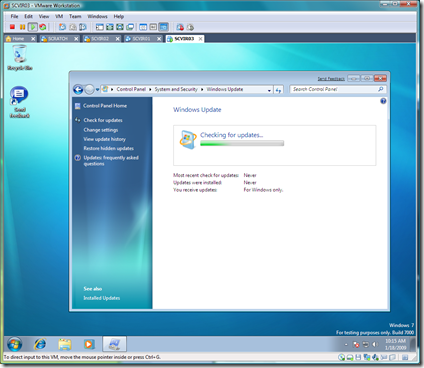The image size is (424, 368).
Task: Switch to the SCRATCH tab
Action: (57, 39)
